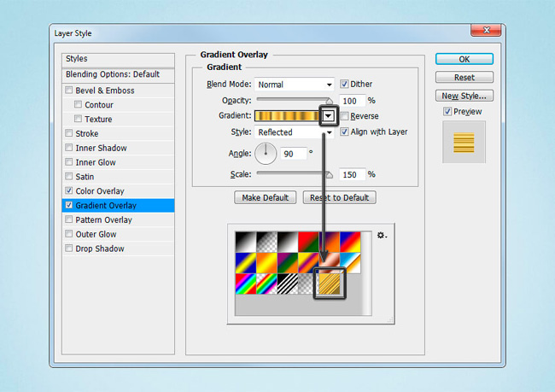Uncheck the Gradient Overlay checkbox
This screenshot has width=555, height=392.
coord(69,205)
